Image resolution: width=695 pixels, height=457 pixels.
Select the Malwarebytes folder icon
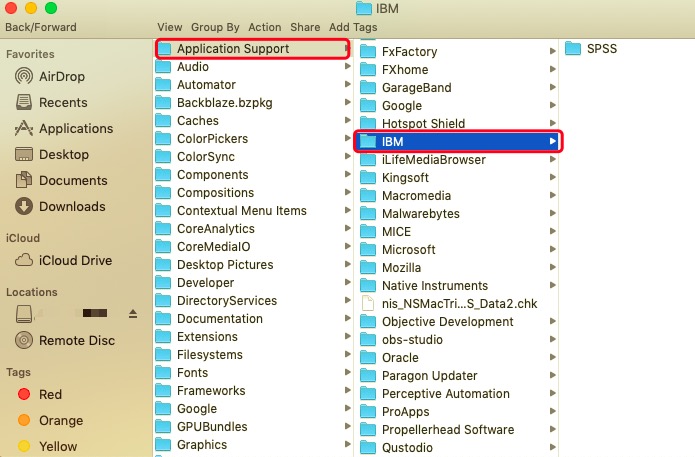[x=368, y=214]
